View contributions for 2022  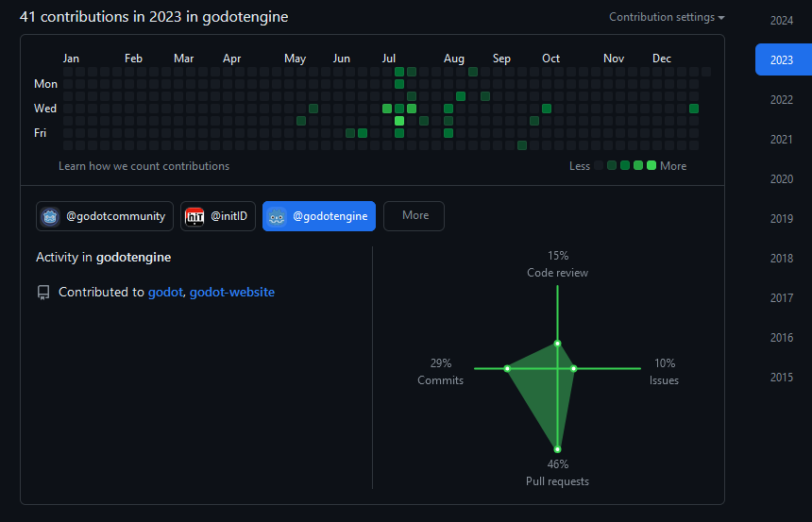click(782, 100)
